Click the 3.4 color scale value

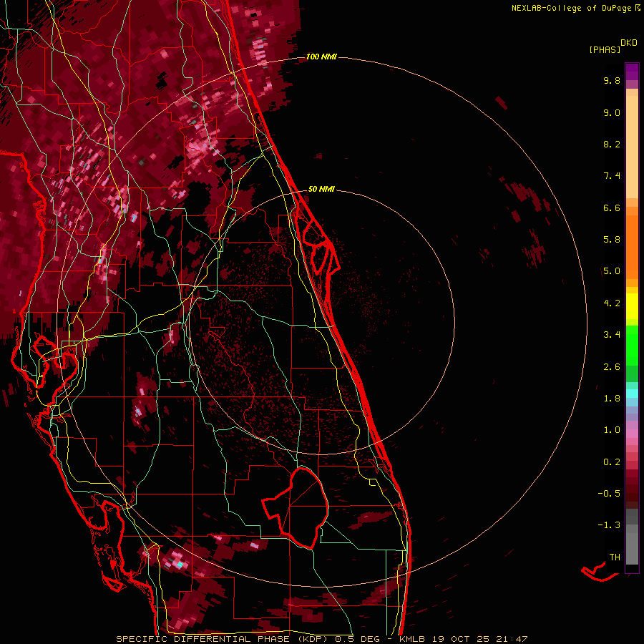[x=612, y=335]
